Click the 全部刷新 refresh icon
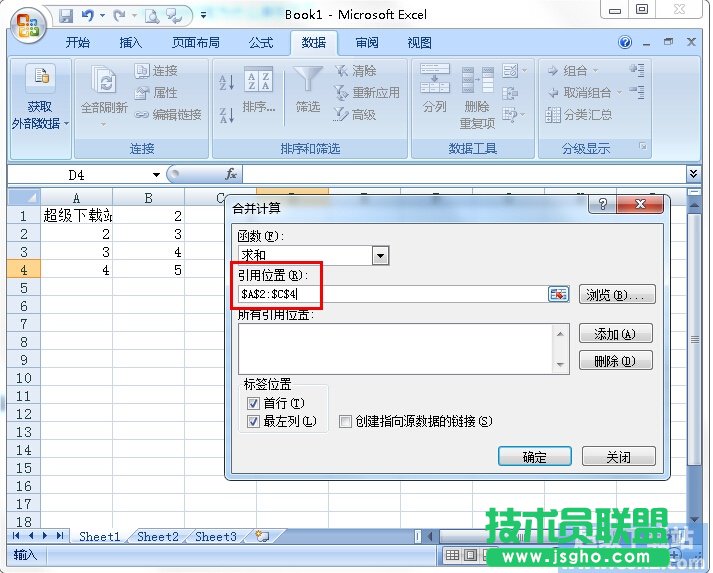 (103, 81)
